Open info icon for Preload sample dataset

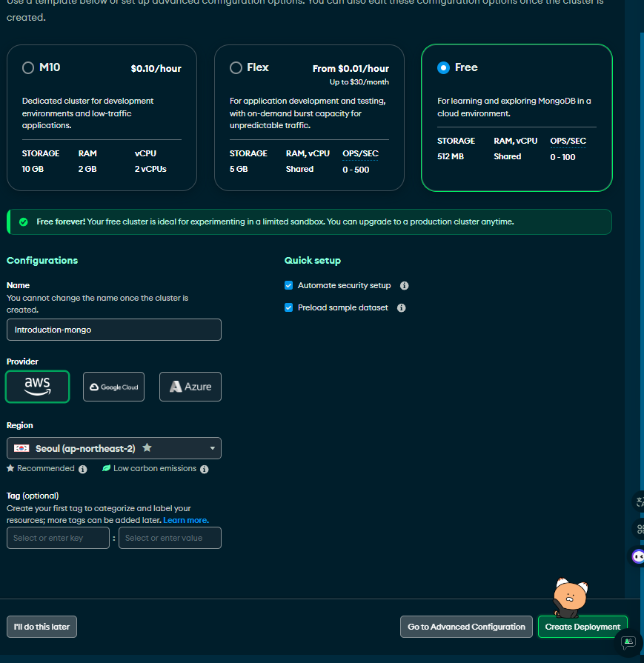(x=401, y=308)
